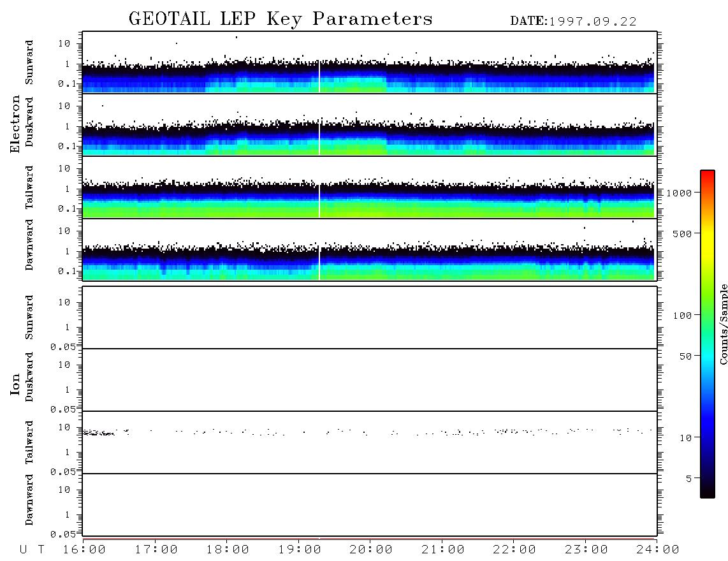
Task: Click the Ion "Dawnward" axis label
Action: [29, 500]
